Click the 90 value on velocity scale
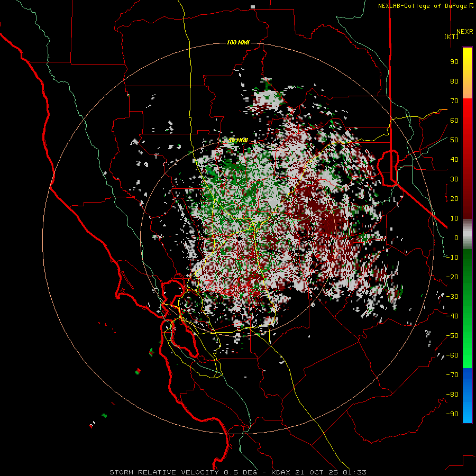Viewport: 476px width, 476px height. click(454, 62)
